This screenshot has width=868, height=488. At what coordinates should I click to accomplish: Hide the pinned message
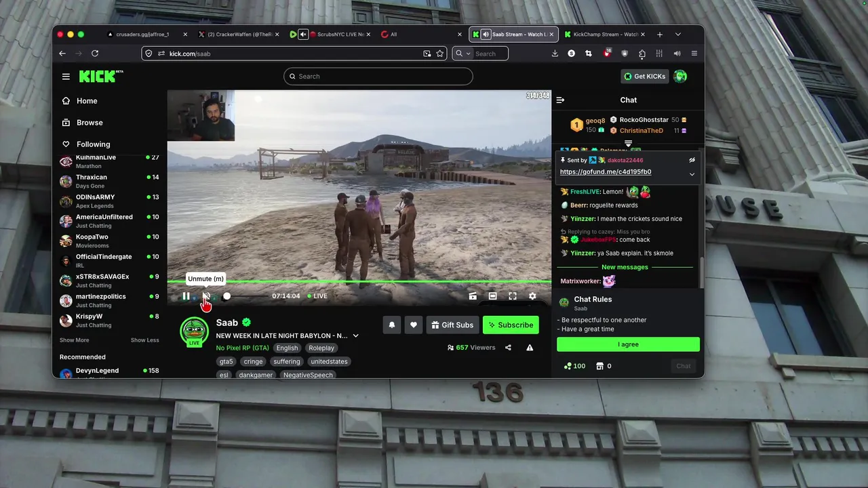[x=692, y=161]
